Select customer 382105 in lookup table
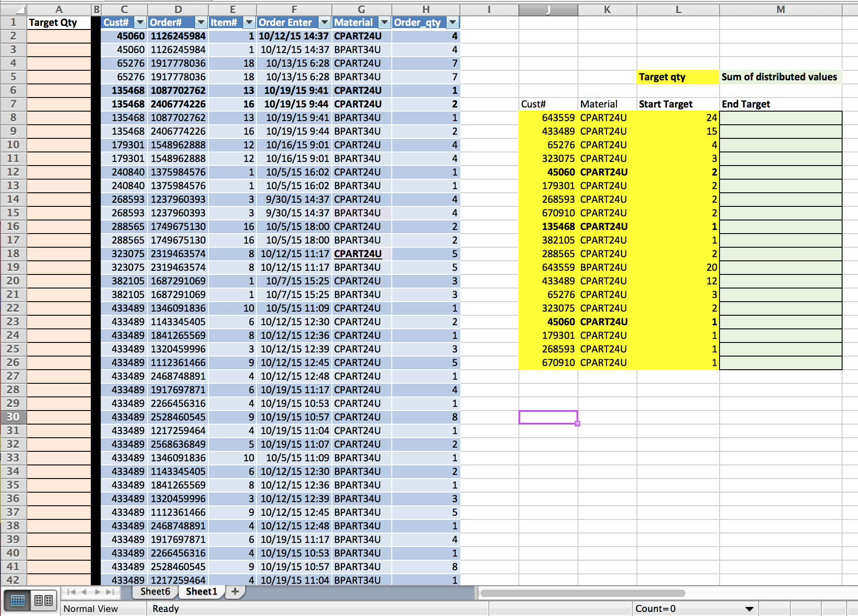 (x=548, y=240)
